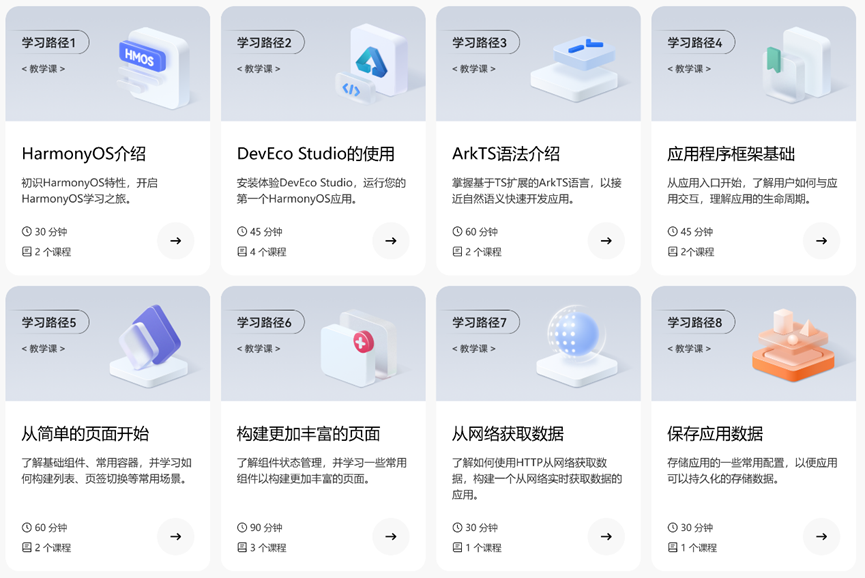Click < 教学课 > under 学习路径3
The image size is (865, 578).
473,69
